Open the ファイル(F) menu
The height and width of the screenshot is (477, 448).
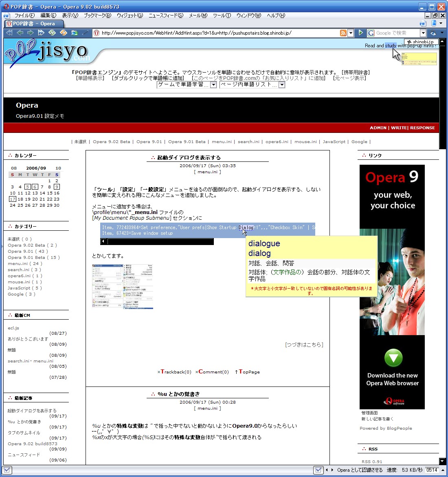tap(24, 15)
